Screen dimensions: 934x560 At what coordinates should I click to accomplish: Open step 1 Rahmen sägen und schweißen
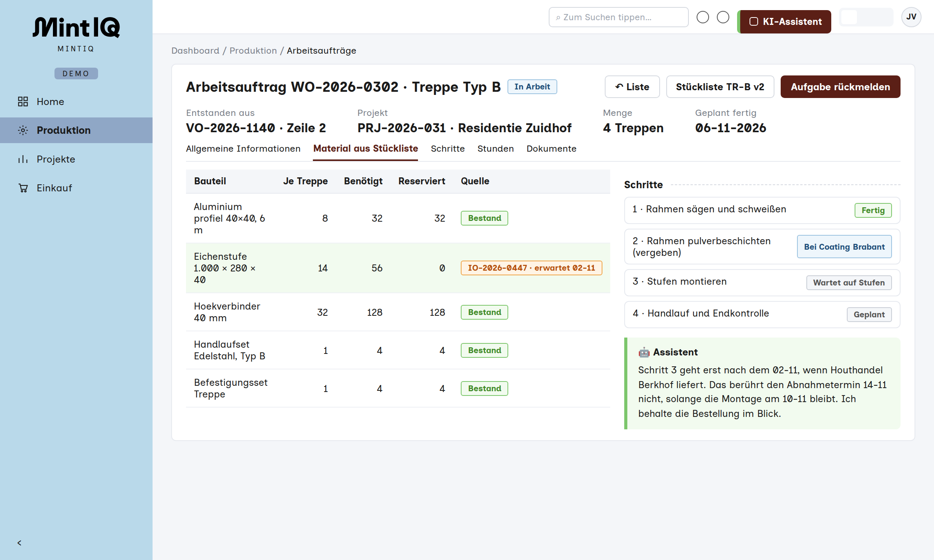click(x=762, y=210)
